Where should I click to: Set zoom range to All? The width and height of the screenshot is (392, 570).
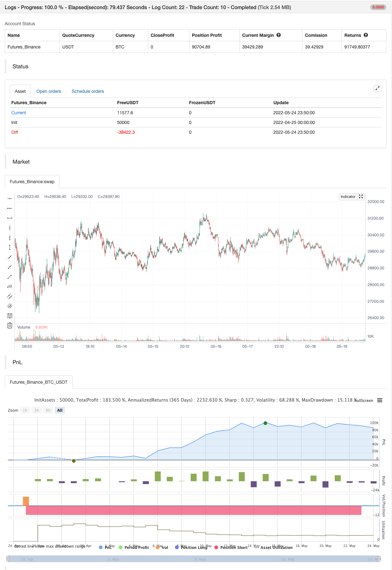click(x=60, y=410)
